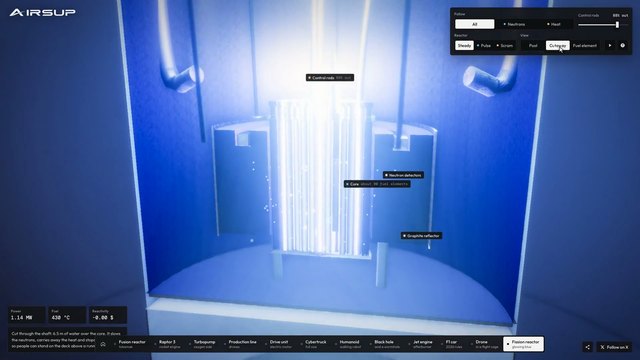Click the Graphite reflector label
Viewport: 640px width, 360px height.
[x=421, y=236]
